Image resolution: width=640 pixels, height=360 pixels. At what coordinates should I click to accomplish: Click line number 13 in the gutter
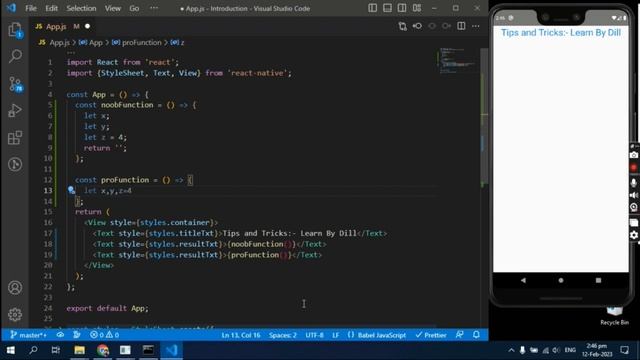[x=48, y=191]
